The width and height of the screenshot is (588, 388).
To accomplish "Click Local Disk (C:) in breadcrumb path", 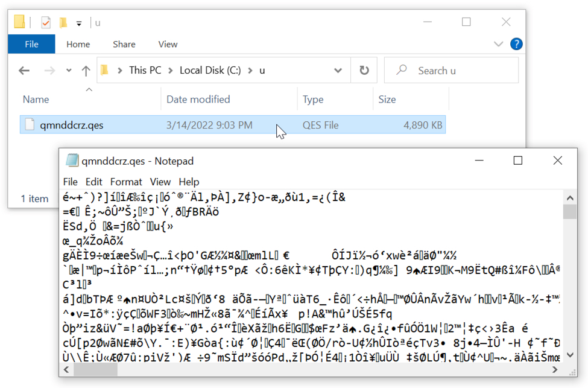I will 210,71.
